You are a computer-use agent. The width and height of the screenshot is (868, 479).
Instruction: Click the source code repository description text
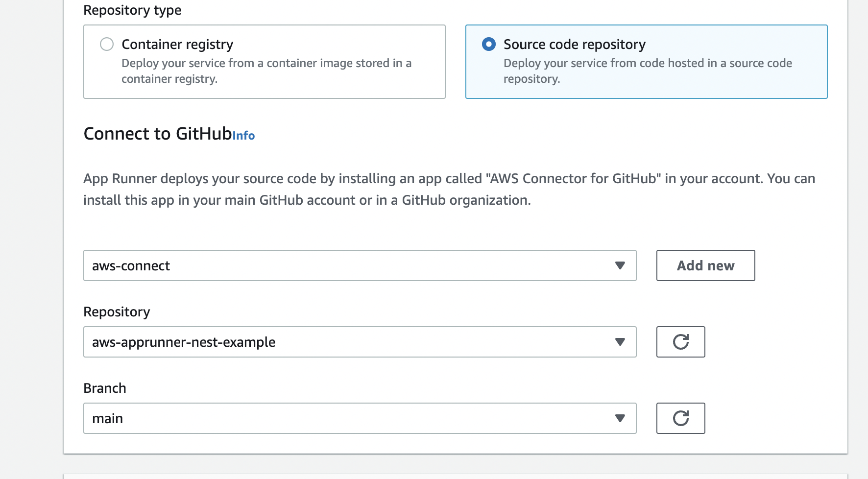(648, 71)
